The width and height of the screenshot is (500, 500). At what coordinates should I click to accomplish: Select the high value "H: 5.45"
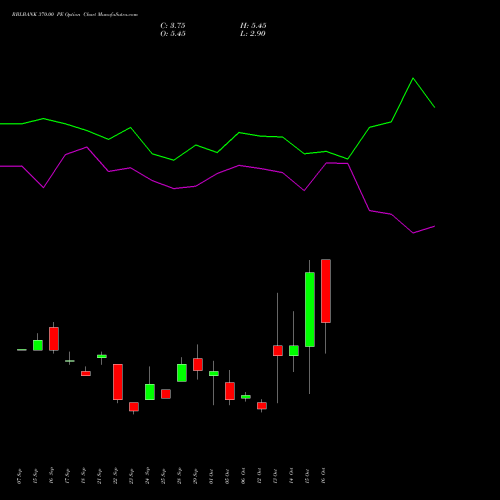pos(253,26)
